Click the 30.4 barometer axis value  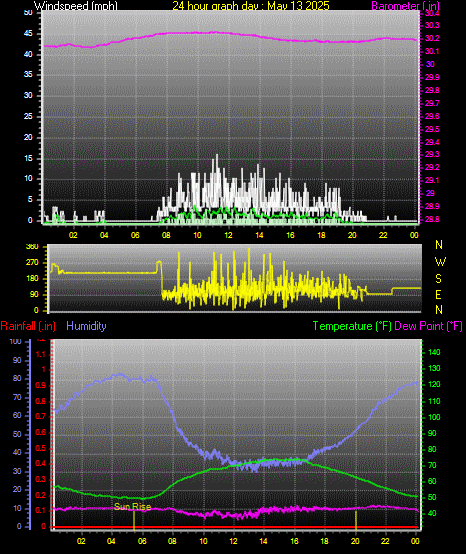[x=432, y=13]
